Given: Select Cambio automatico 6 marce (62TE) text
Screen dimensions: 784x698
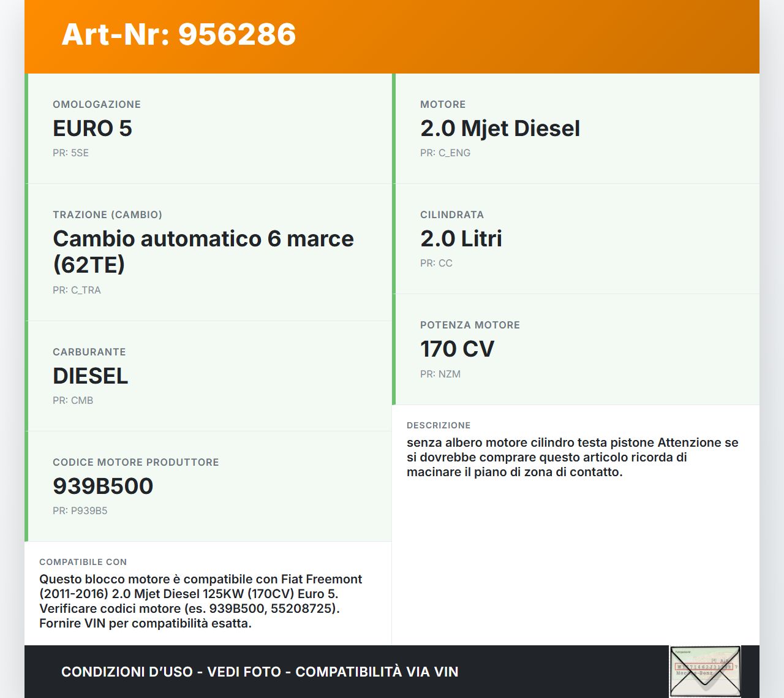Looking at the screenshot, I should [203, 252].
